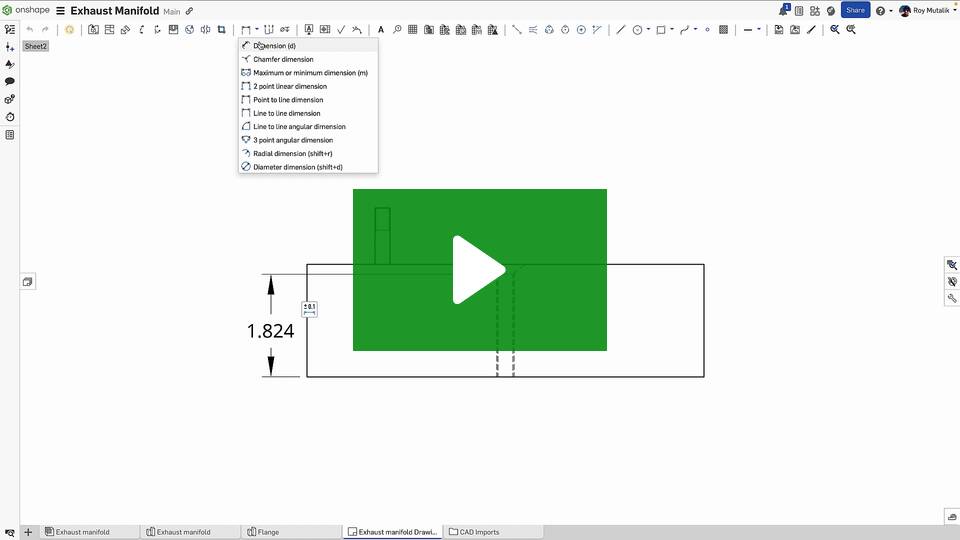
Task: Select Line to line dimension
Action: tap(308, 113)
